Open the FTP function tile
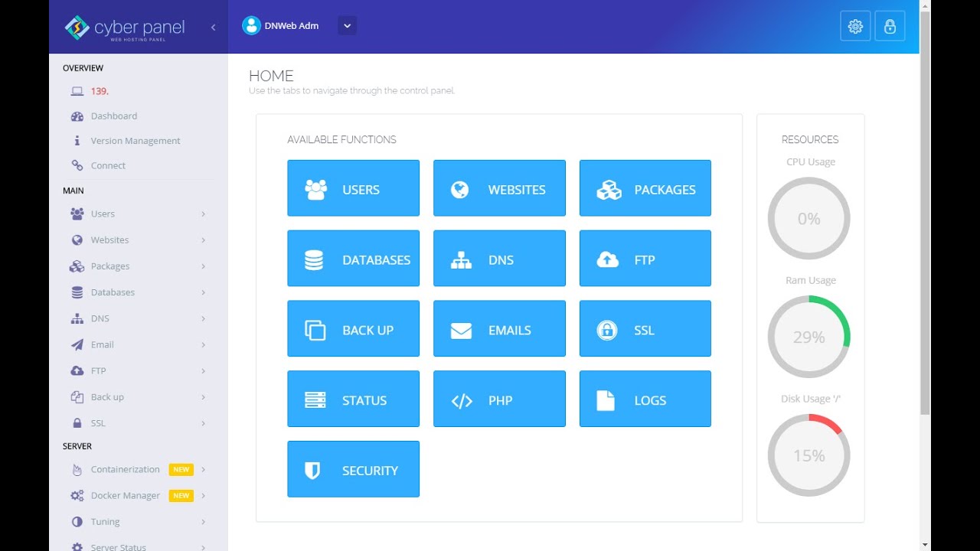980x551 pixels. pyautogui.click(x=645, y=259)
